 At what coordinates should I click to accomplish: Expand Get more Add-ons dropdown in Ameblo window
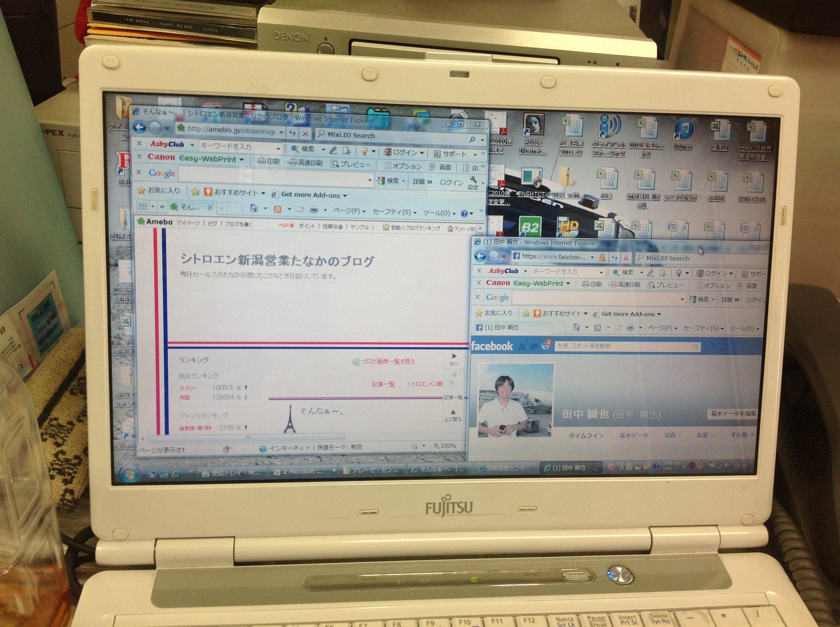click(x=345, y=196)
